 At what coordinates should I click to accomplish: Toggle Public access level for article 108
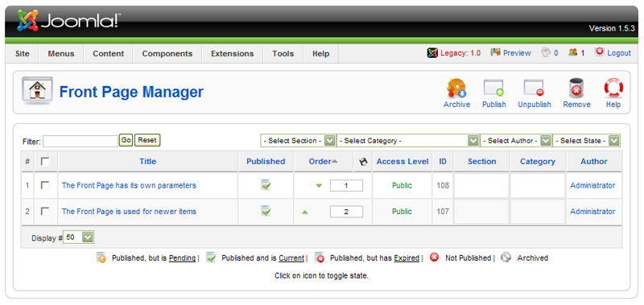(402, 186)
